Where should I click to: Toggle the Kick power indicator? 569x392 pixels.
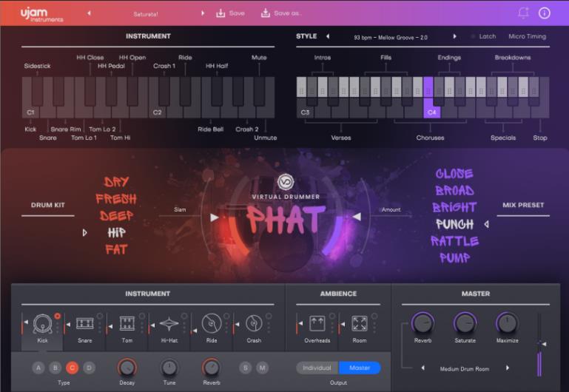pos(57,317)
